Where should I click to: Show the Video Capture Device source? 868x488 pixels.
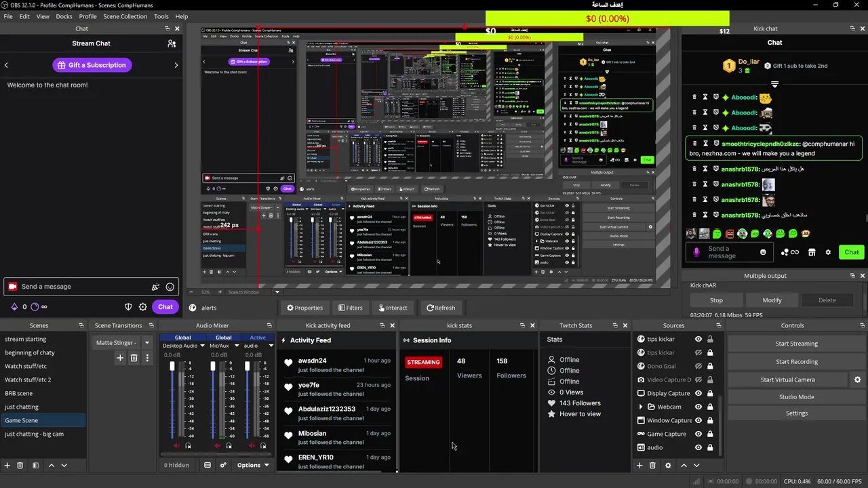698,380
